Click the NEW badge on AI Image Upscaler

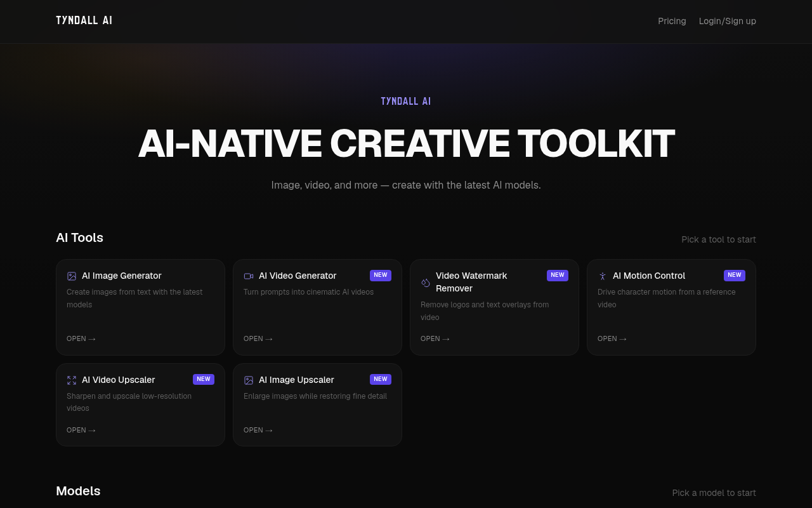coord(381,379)
